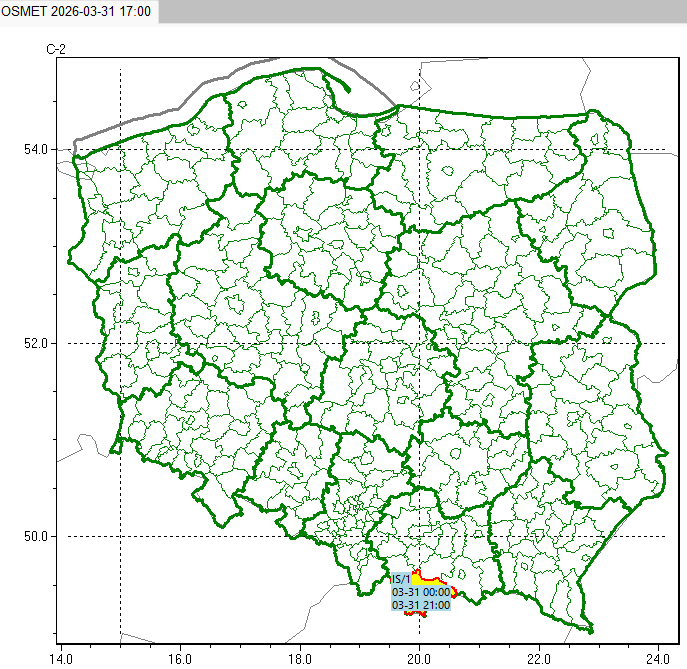Image resolution: width=687 pixels, height=669 pixels.
Task: Click the 18.0 longitude axis label
Action: [x=300, y=658]
